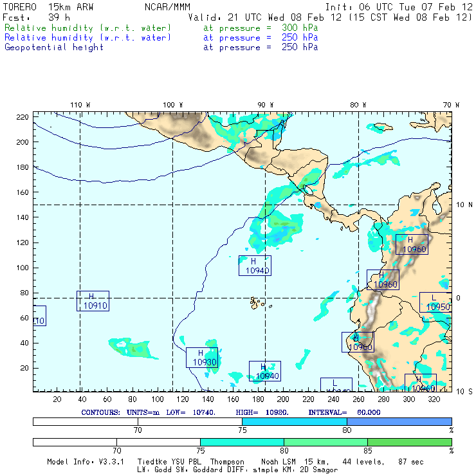Select the H 10930 height marker
The height and width of the screenshot is (476, 476).
coord(201,358)
